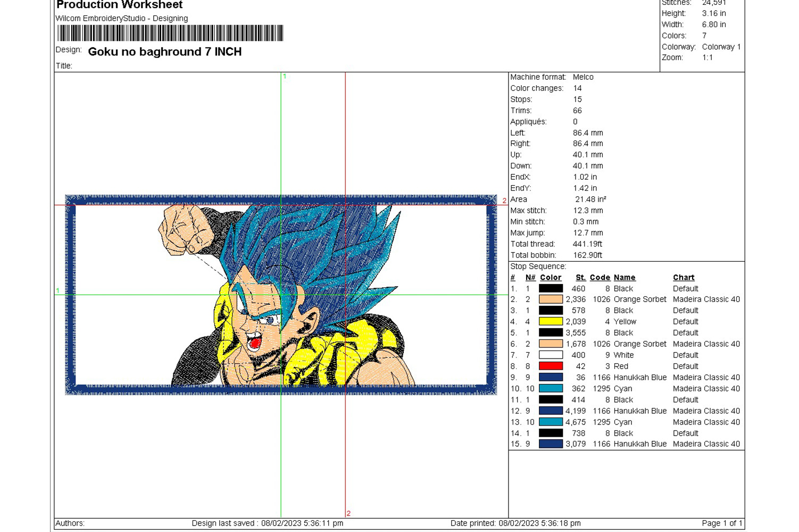Select the Machine format value "Melco"
Image resolution: width=799 pixels, height=532 pixels.
[583, 77]
